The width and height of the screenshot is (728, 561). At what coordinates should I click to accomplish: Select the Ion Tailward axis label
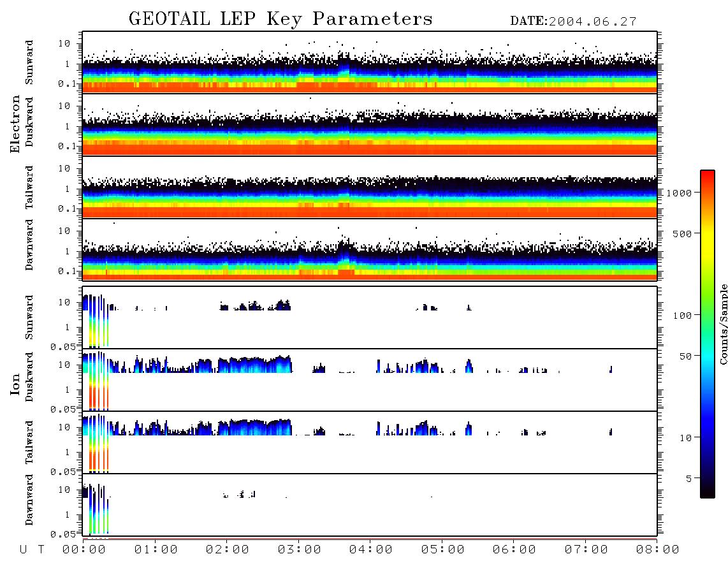point(29,442)
